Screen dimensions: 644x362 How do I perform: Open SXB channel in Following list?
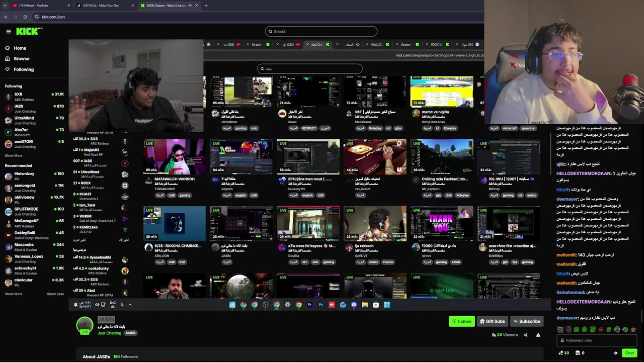(x=34, y=97)
